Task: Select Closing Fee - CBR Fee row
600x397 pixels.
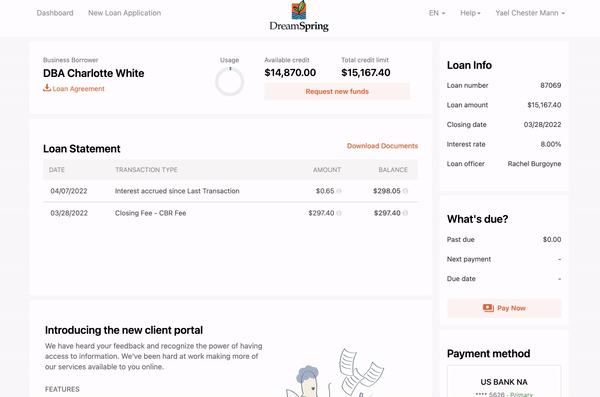Action: pyautogui.click(x=230, y=213)
